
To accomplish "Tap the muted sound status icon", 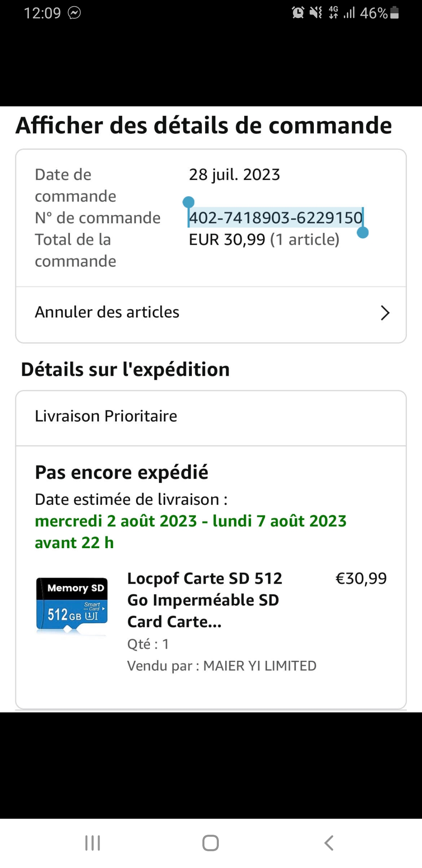I will coord(316,13).
